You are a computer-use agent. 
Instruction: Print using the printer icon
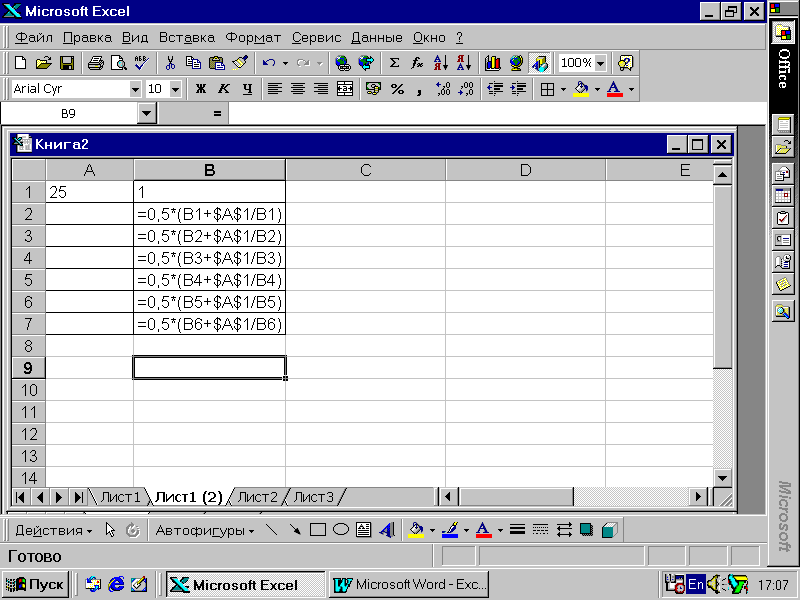point(95,63)
